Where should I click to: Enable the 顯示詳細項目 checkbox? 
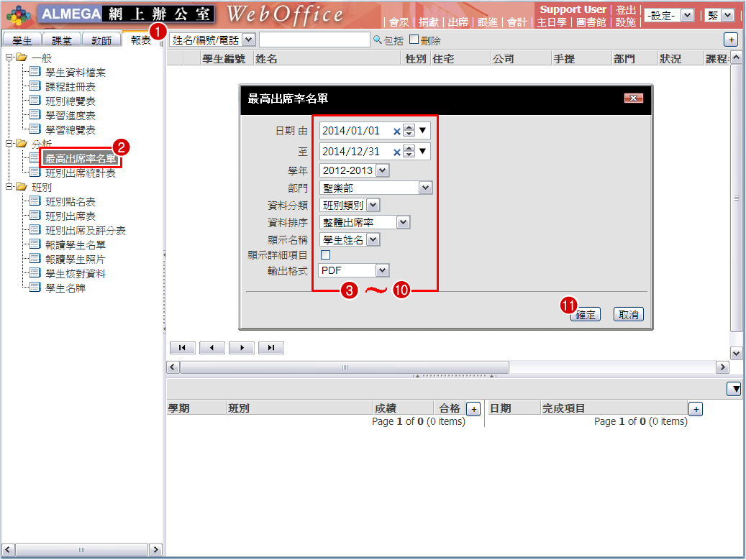325,254
